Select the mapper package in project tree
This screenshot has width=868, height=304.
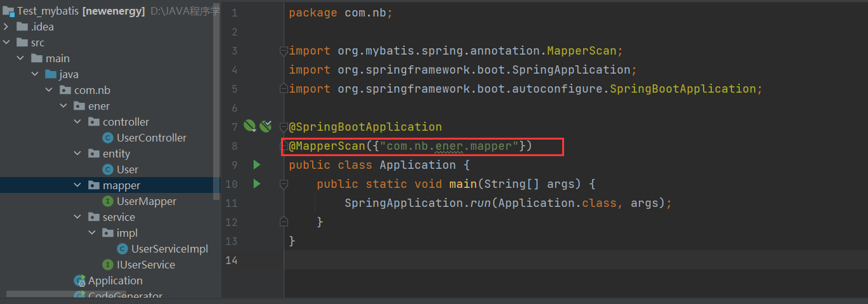[x=121, y=185]
